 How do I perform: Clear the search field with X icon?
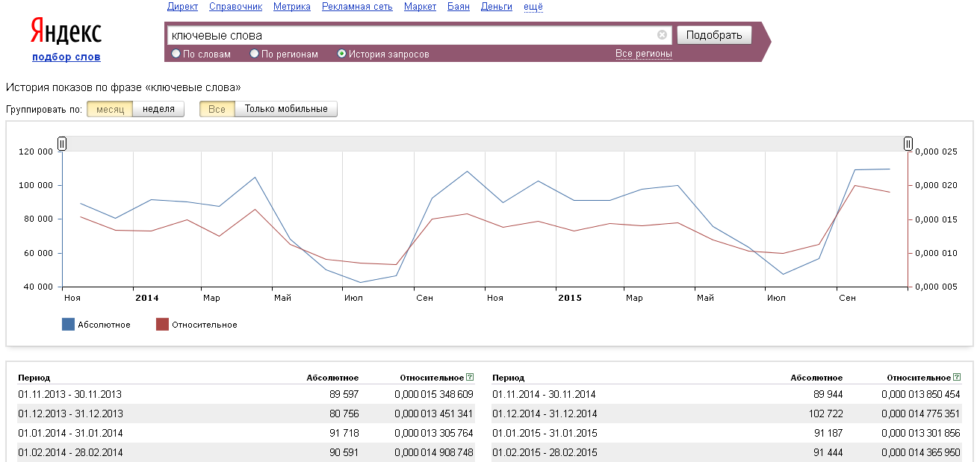(x=662, y=35)
